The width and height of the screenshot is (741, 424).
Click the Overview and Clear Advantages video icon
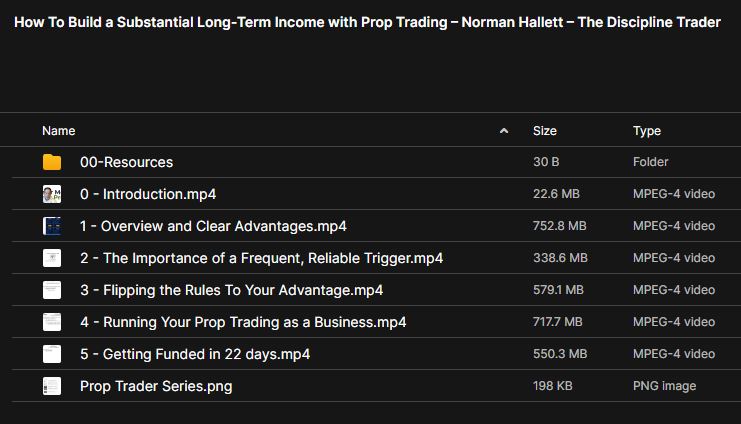pyautogui.click(x=52, y=226)
